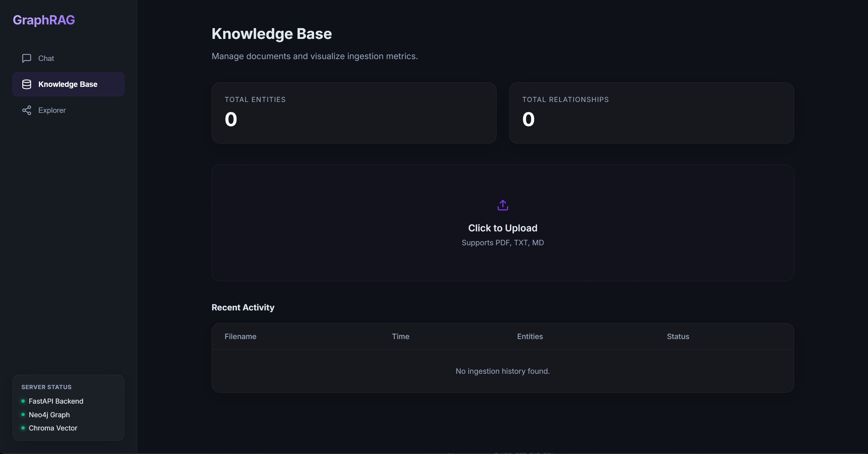
Task: Sort the table by Filename header
Action: coord(240,336)
